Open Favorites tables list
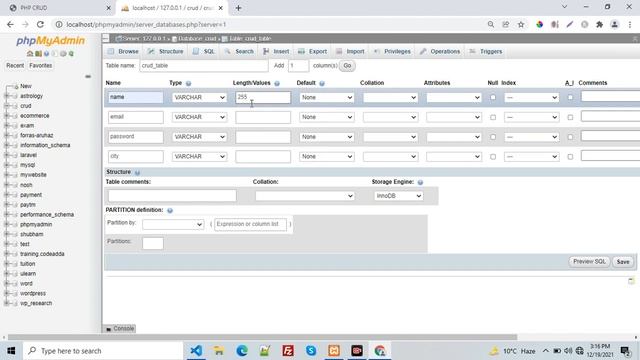Image resolution: width=640 pixels, height=360 pixels. click(x=40, y=65)
